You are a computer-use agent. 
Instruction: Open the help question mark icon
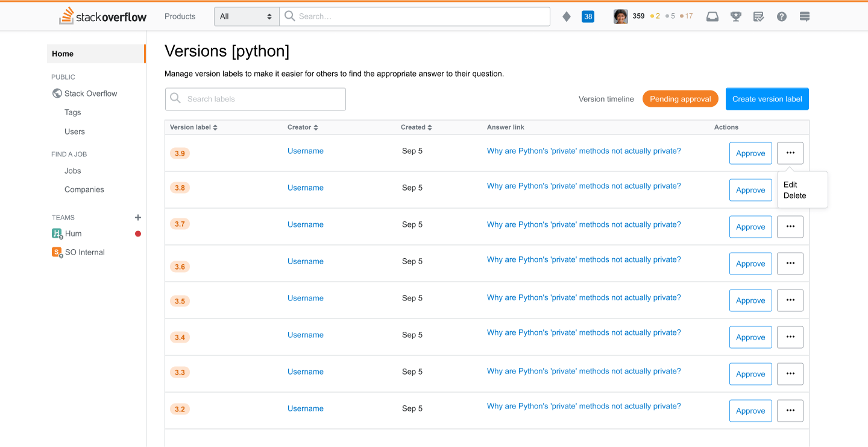click(x=782, y=16)
